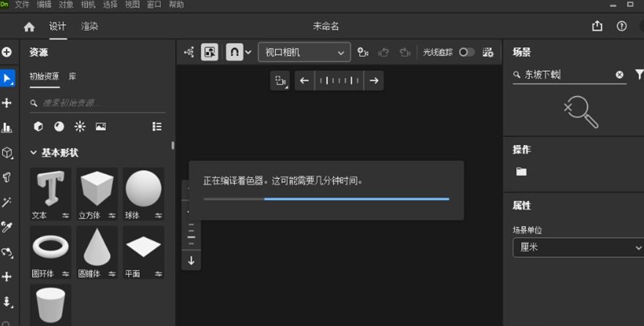Select the Dolly camera tool
This screenshot has width=644, height=326.
[7, 301]
